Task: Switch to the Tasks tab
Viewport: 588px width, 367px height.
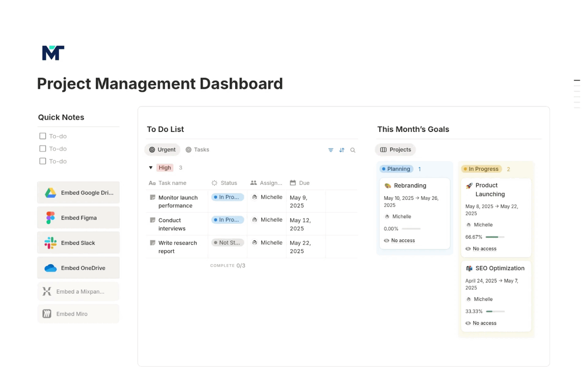Action: [197, 149]
